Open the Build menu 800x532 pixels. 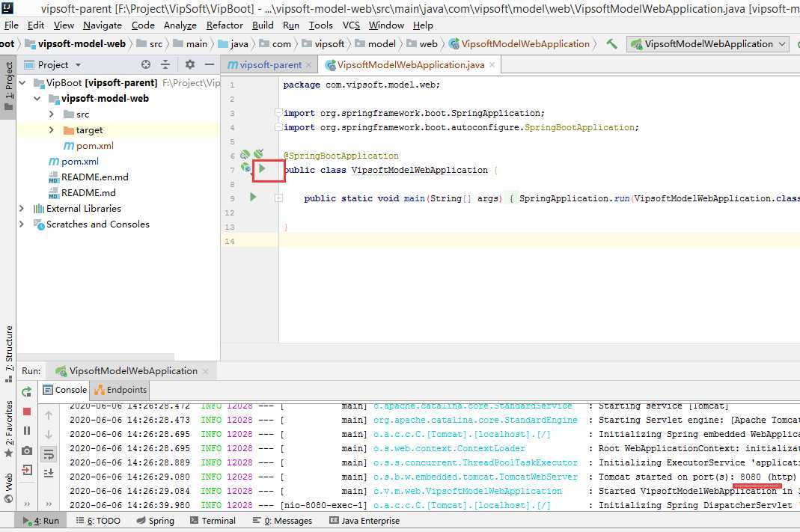pyautogui.click(x=263, y=25)
